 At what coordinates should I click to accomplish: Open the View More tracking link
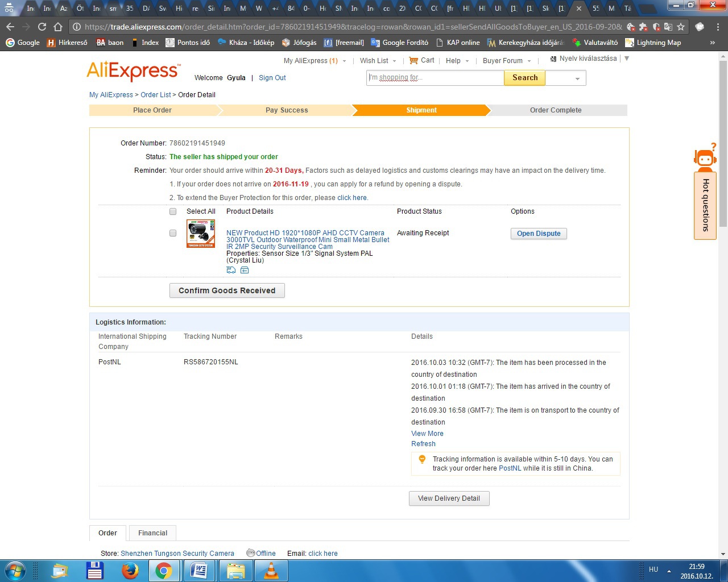427,434
